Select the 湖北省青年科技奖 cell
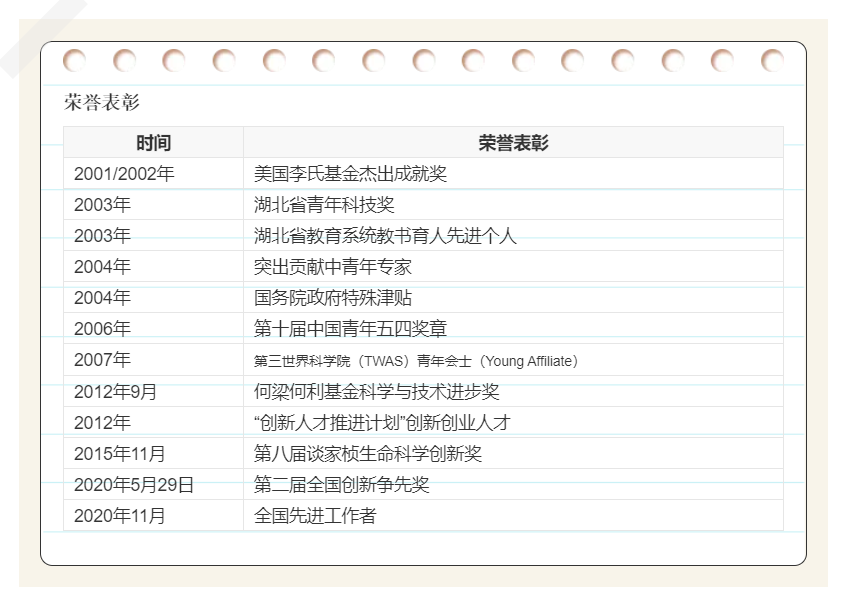Image resolution: width=853 pixels, height=606 pixels. [x=324, y=205]
